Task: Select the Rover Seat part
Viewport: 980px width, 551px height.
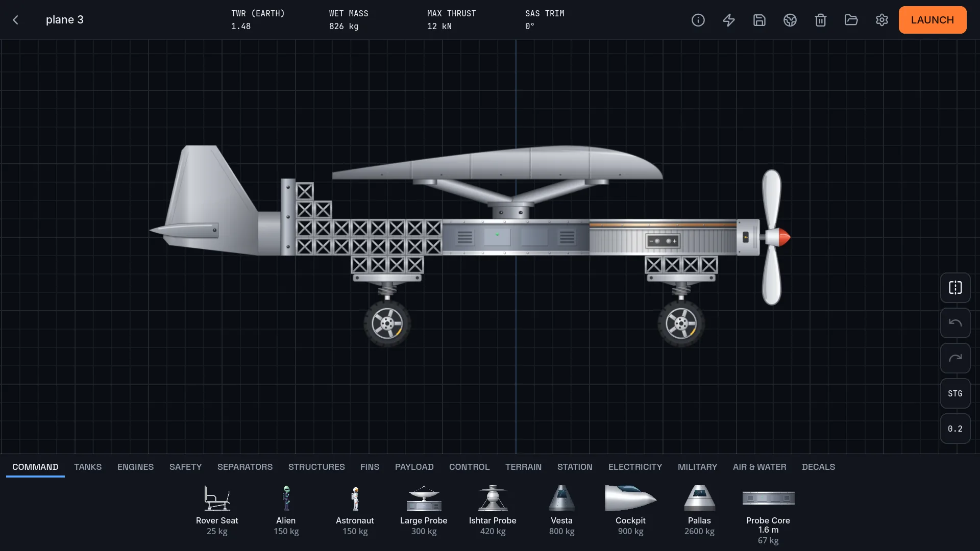Action: pyautogui.click(x=217, y=510)
